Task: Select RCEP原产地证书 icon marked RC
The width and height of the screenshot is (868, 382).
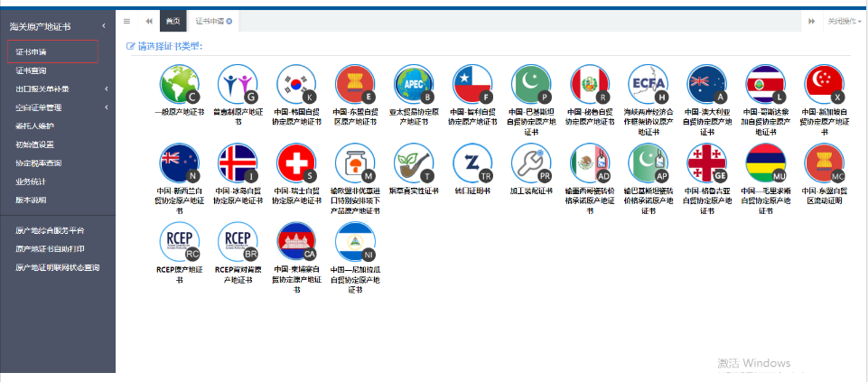Action: coord(180,241)
